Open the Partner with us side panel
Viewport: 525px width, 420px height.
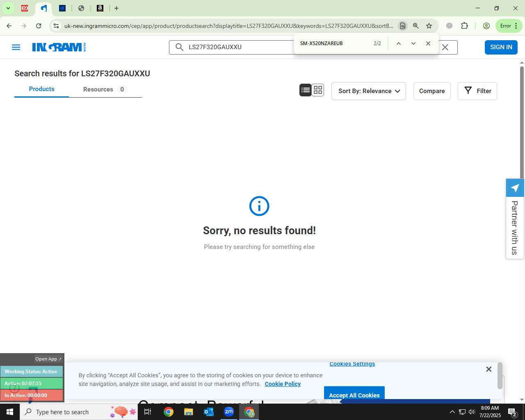(x=515, y=219)
